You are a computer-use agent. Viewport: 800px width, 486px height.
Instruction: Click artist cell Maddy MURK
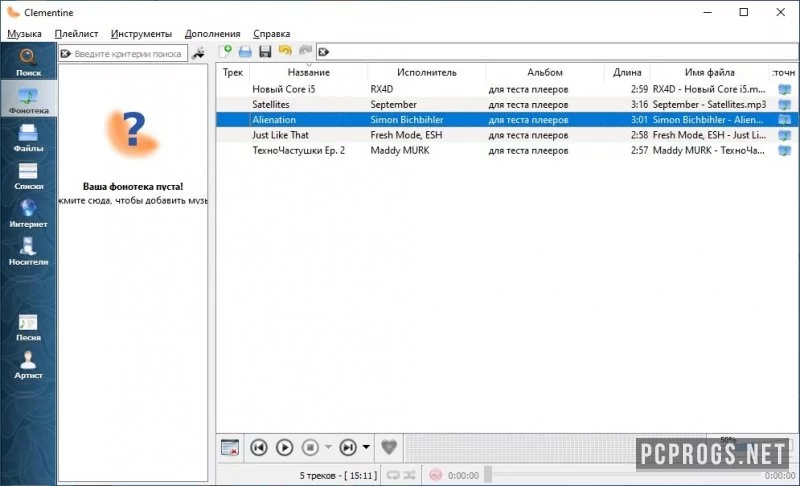coord(400,150)
